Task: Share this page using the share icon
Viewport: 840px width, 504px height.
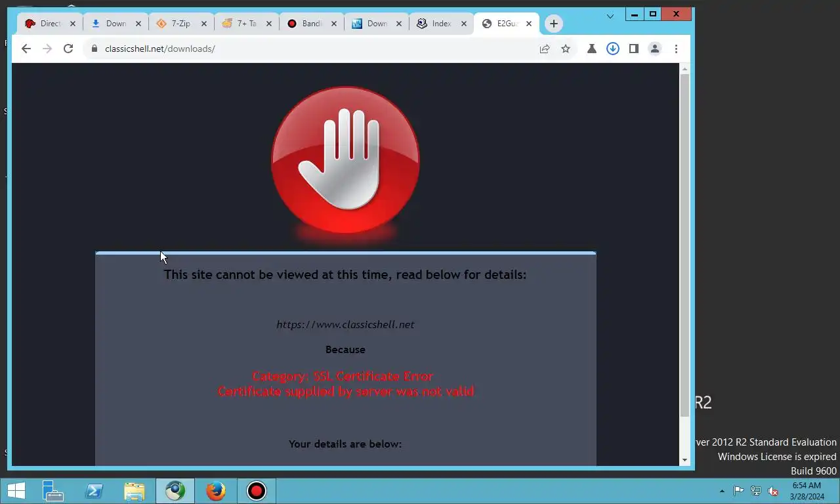Action: point(545,49)
